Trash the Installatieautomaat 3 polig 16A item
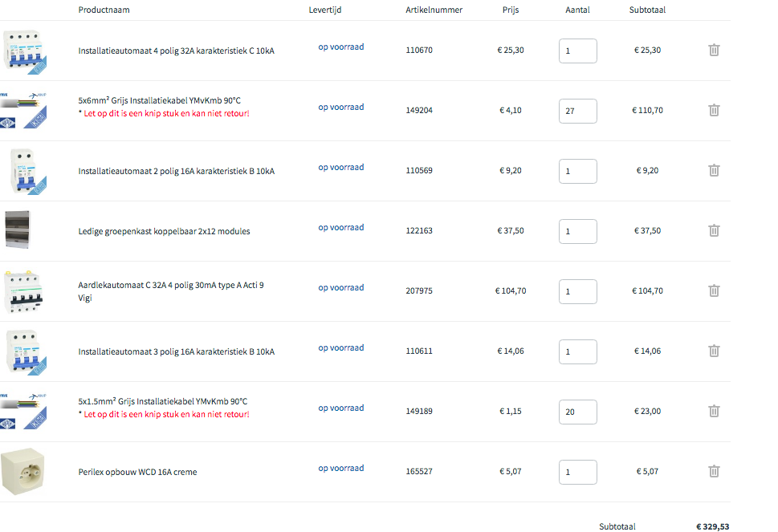Viewport: 778px width, 532px height. click(714, 351)
